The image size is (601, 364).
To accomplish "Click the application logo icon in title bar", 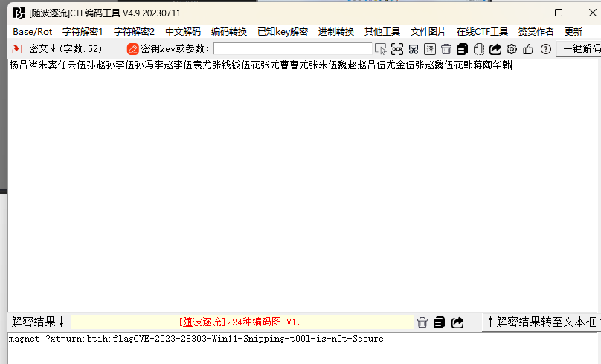I will (x=19, y=13).
